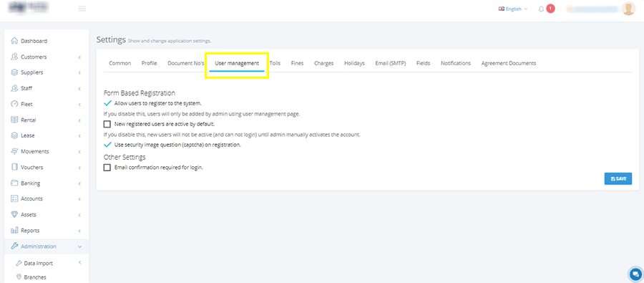This screenshot has width=644, height=283.
Task: Switch to the Profile tab
Action: tap(149, 63)
